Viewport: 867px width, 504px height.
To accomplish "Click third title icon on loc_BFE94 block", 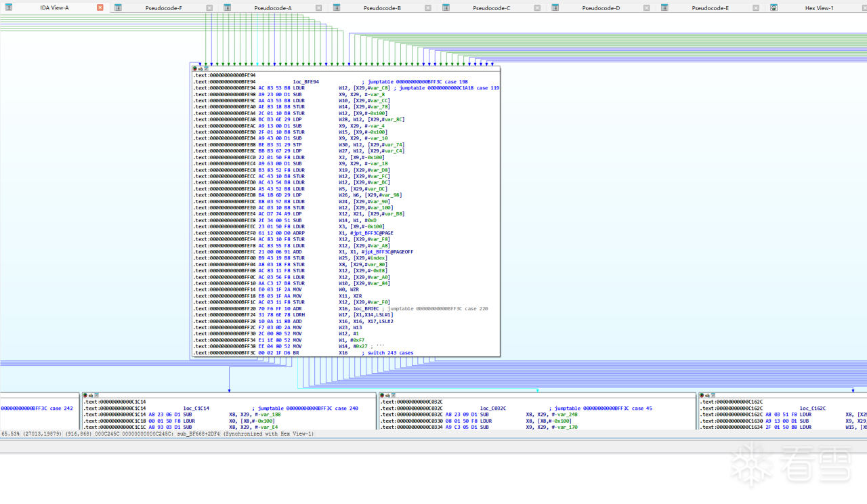I will (206, 68).
